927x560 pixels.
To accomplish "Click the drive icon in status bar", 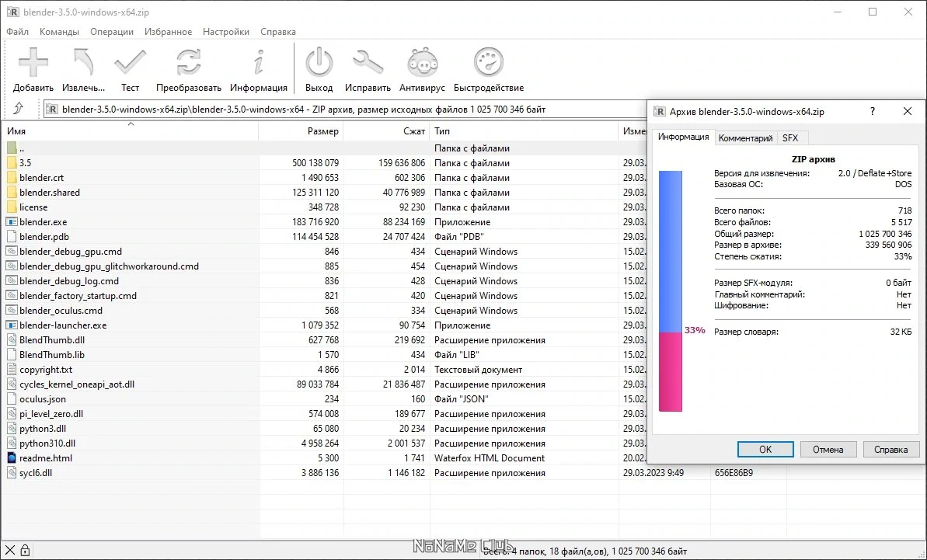I will point(9,551).
